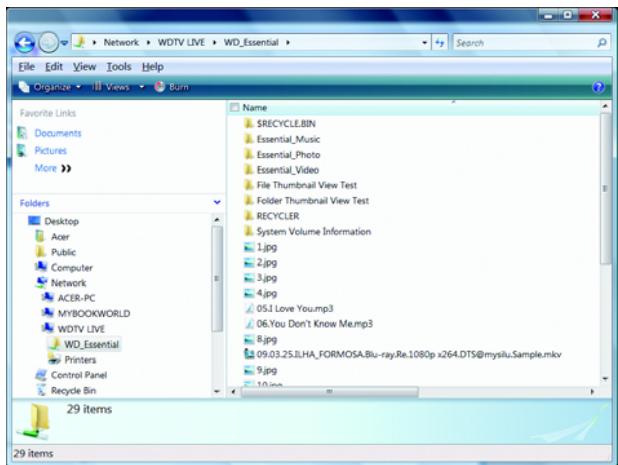Select the RECYCLER folder icon
Screen dimensions: 618x465
(x=248, y=216)
